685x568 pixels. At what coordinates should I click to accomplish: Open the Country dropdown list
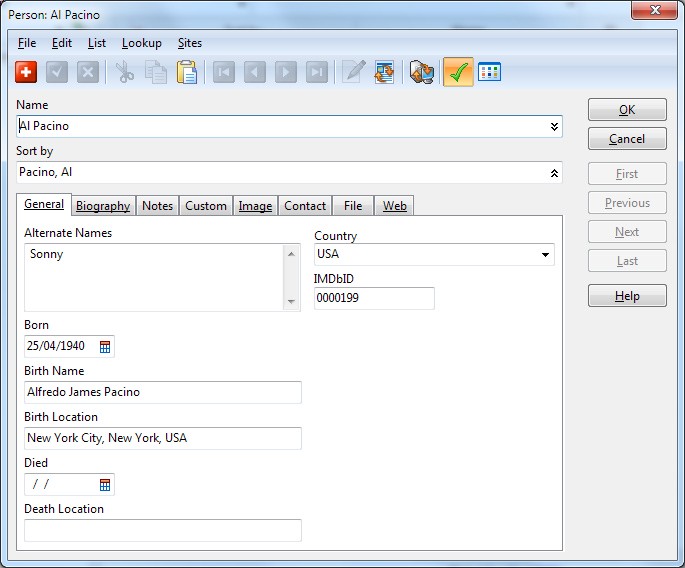point(545,255)
